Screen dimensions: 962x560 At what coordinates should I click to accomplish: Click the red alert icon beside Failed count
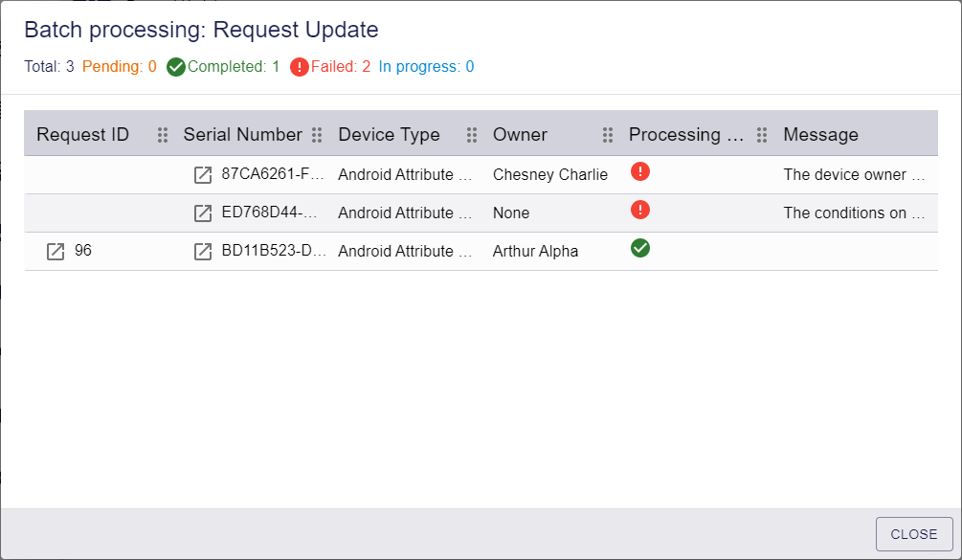300,67
